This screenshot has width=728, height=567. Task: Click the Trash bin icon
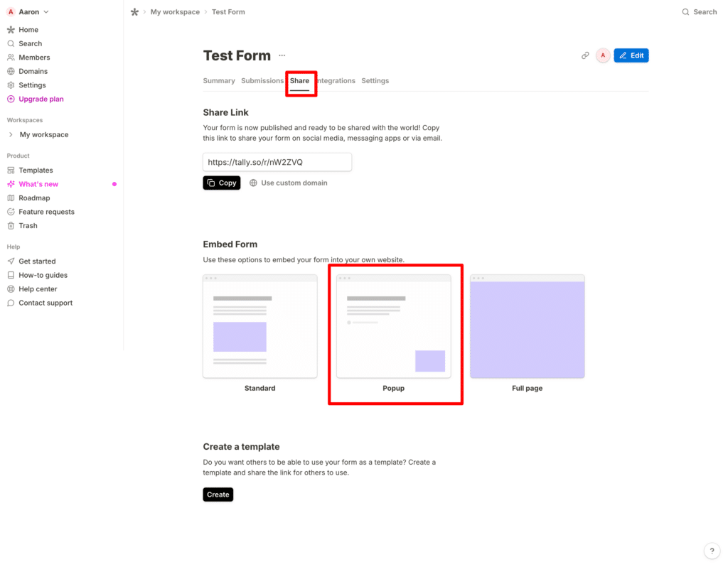pyautogui.click(x=11, y=226)
